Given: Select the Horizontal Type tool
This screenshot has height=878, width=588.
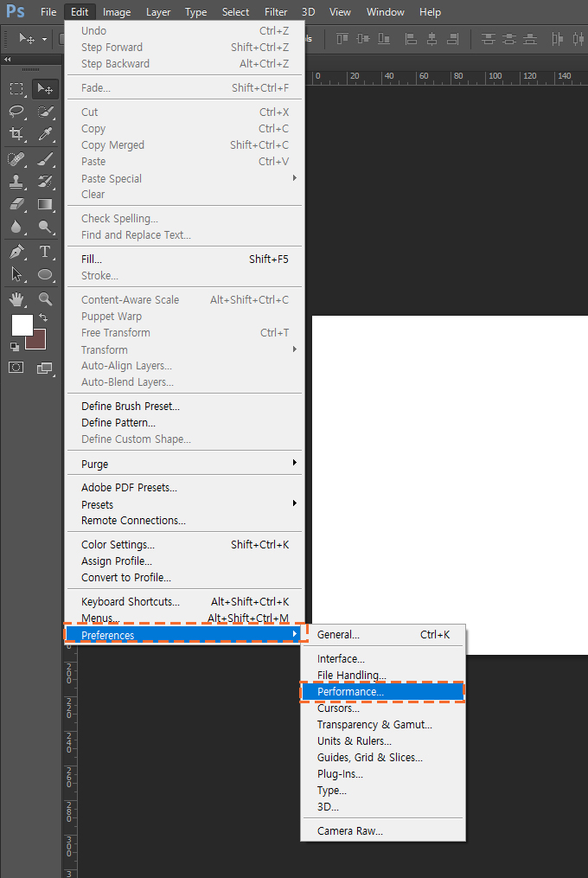Looking at the screenshot, I should coord(45,252).
